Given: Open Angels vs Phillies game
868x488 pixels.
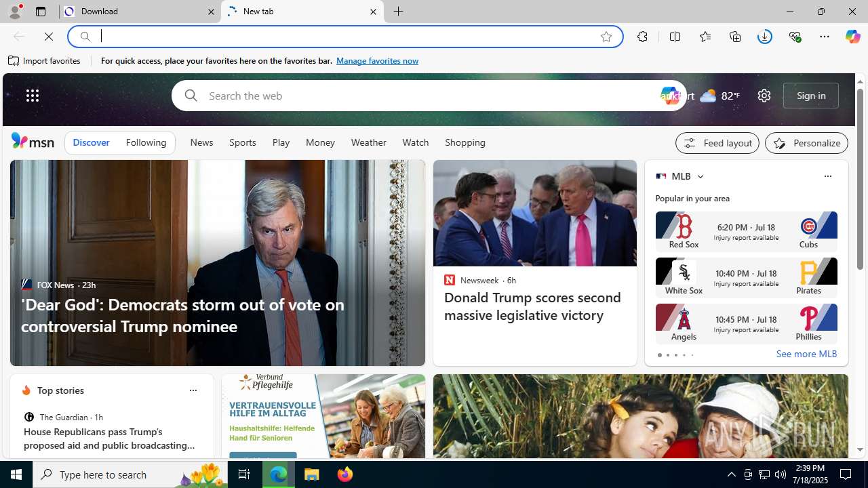Looking at the screenshot, I should tap(746, 323).
